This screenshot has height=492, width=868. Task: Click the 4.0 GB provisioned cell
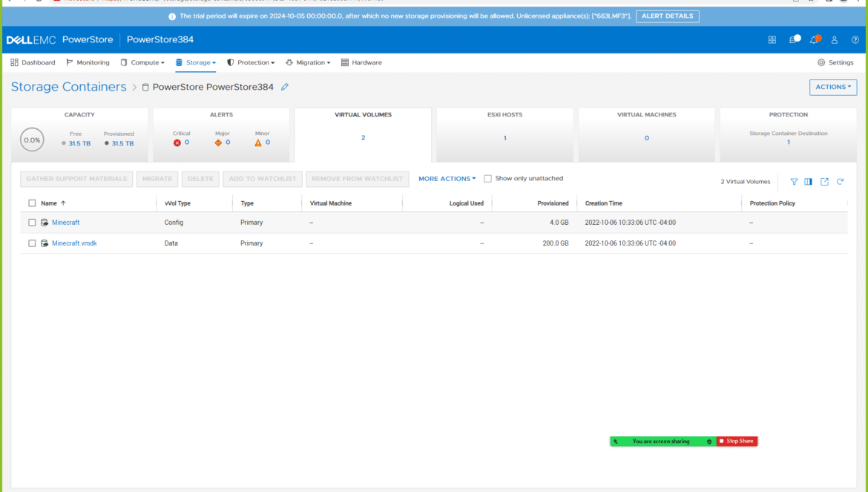(559, 223)
